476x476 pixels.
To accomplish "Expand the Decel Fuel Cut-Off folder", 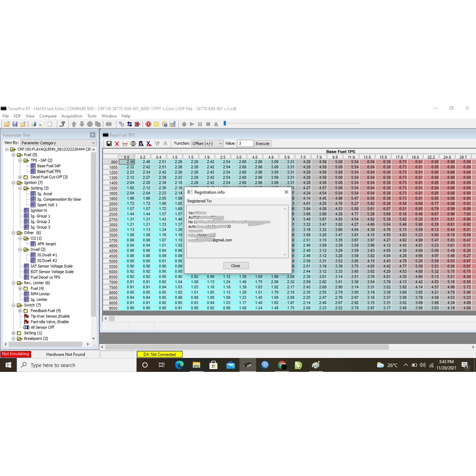I will (20, 177).
